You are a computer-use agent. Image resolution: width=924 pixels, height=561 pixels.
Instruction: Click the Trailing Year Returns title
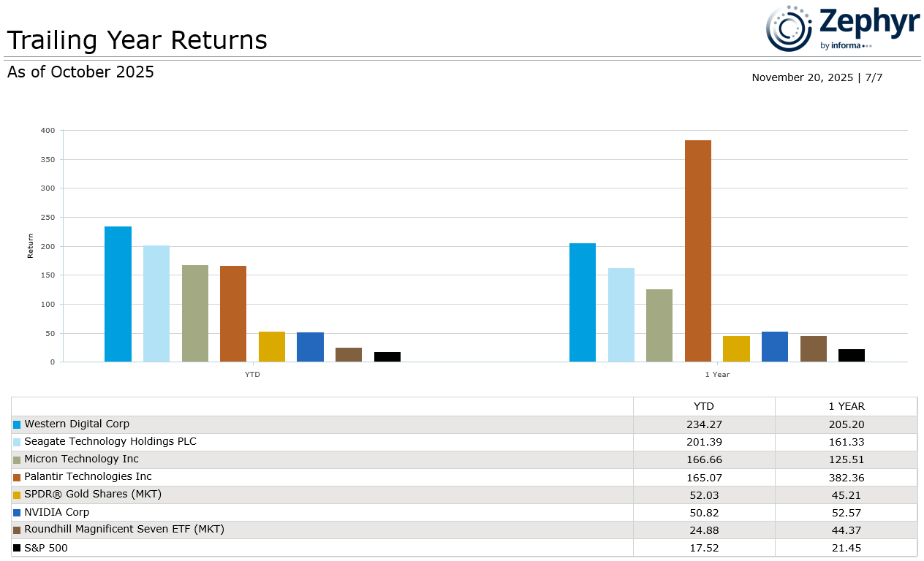pyautogui.click(x=137, y=40)
